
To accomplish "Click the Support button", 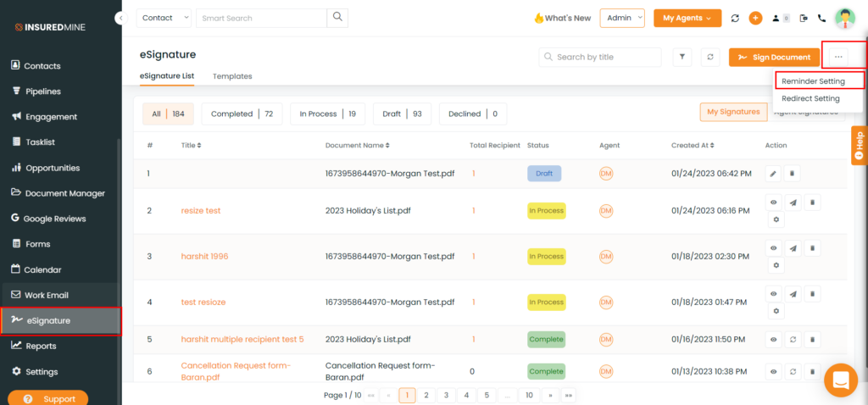I will click(48, 398).
